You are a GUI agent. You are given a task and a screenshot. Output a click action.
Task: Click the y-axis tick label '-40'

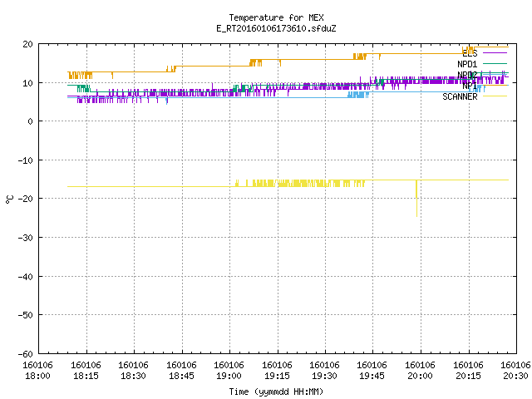click(x=26, y=277)
